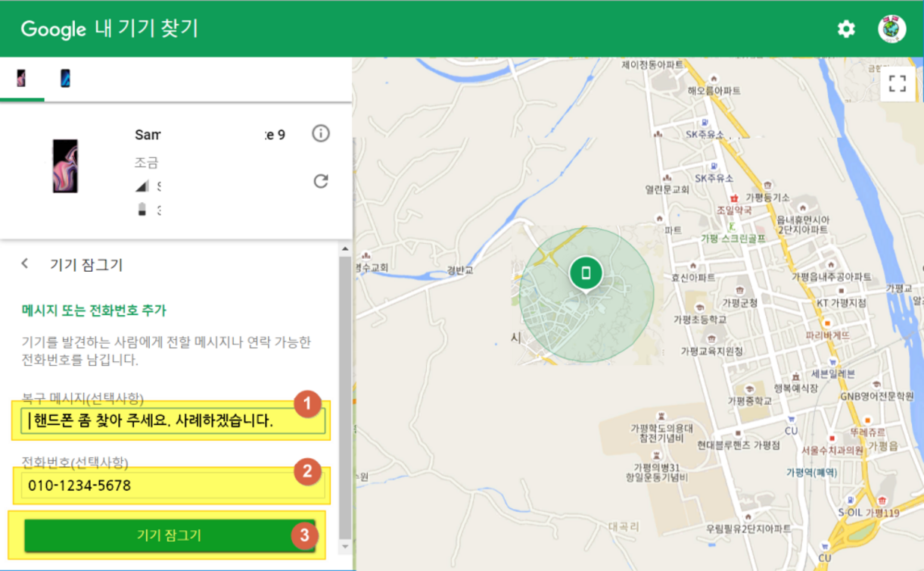The width and height of the screenshot is (924, 571).
Task: Click the device info icon
Action: (321, 134)
